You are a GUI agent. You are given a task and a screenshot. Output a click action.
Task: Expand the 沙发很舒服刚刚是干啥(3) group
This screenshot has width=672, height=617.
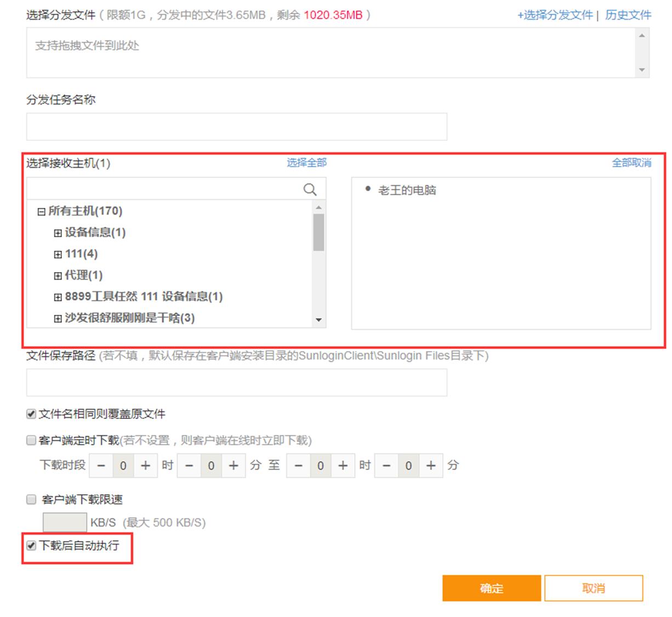(58, 319)
